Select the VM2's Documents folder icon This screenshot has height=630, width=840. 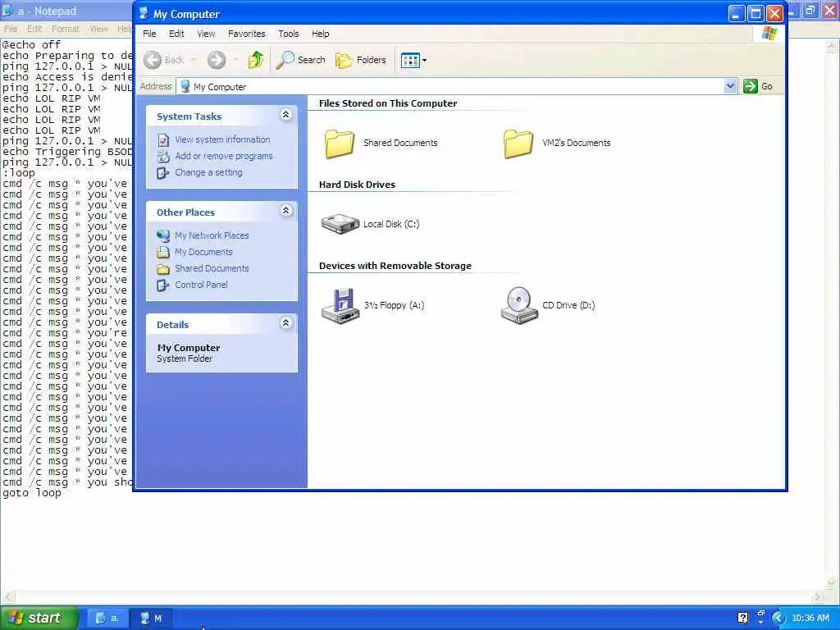pyautogui.click(x=518, y=144)
